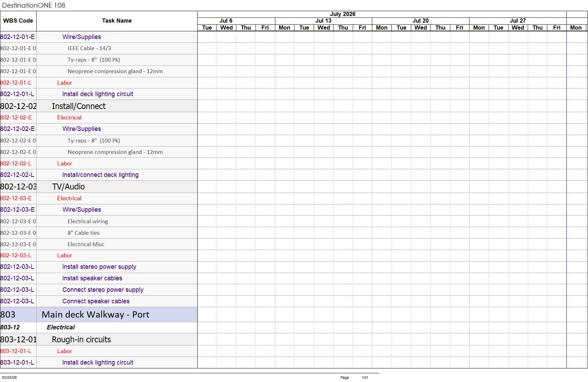588x382 pixels.
Task: Click WBS code 803-12-01
Action: [x=18, y=340]
